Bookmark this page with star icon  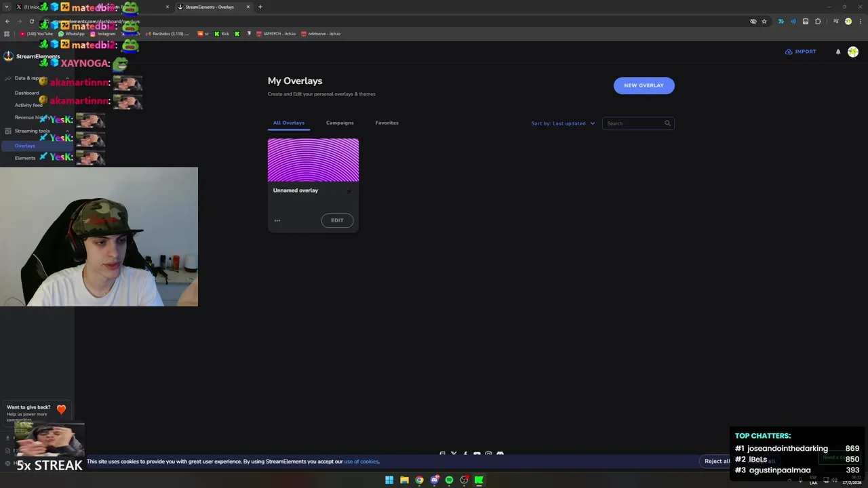[x=764, y=22]
